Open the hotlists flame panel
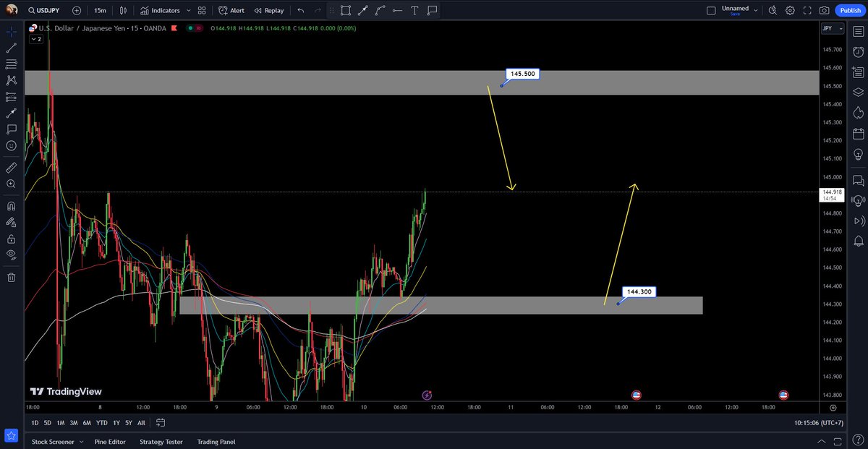Screen dimensions: 868x449 click(x=858, y=113)
